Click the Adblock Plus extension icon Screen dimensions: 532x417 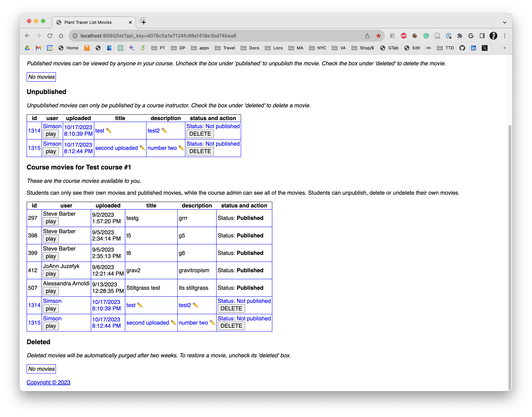click(x=404, y=36)
